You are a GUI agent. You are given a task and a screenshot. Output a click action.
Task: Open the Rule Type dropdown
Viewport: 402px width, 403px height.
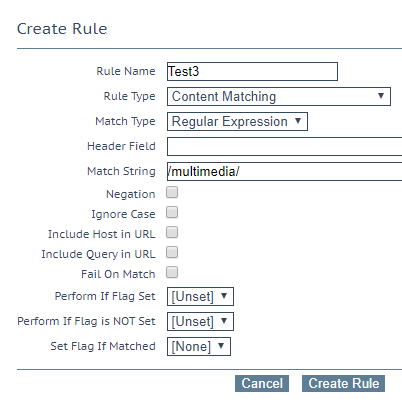coord(279,97)
